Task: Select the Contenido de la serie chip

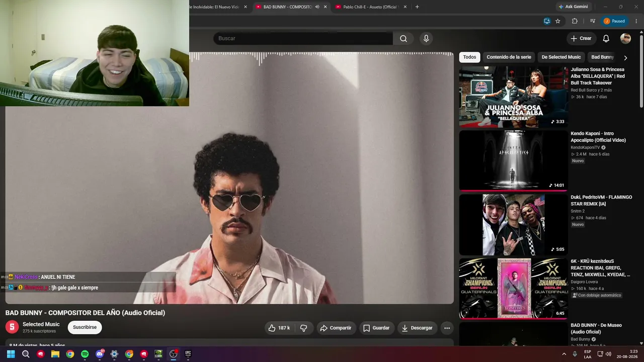Action: pos(509,57)
